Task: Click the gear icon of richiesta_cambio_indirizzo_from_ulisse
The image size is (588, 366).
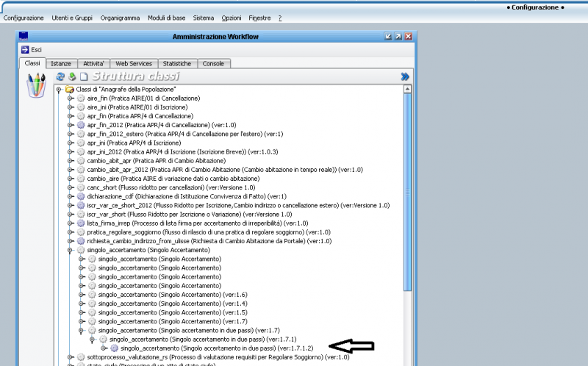Action: click(81, 241)
